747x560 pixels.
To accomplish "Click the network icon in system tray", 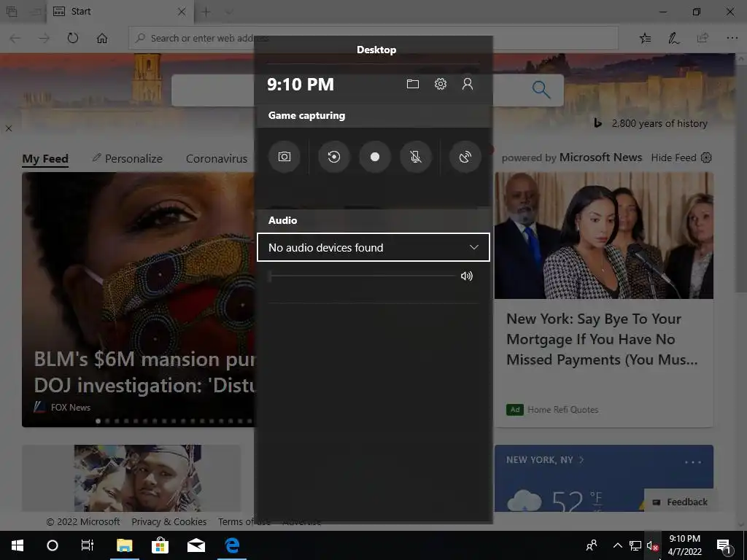I will [x=635, y=545].
